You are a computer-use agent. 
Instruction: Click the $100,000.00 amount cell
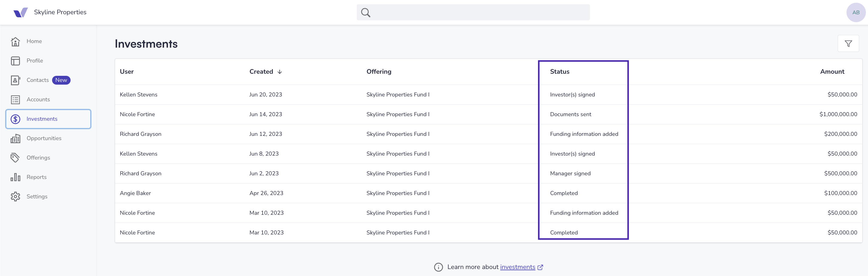coord(840,193)
